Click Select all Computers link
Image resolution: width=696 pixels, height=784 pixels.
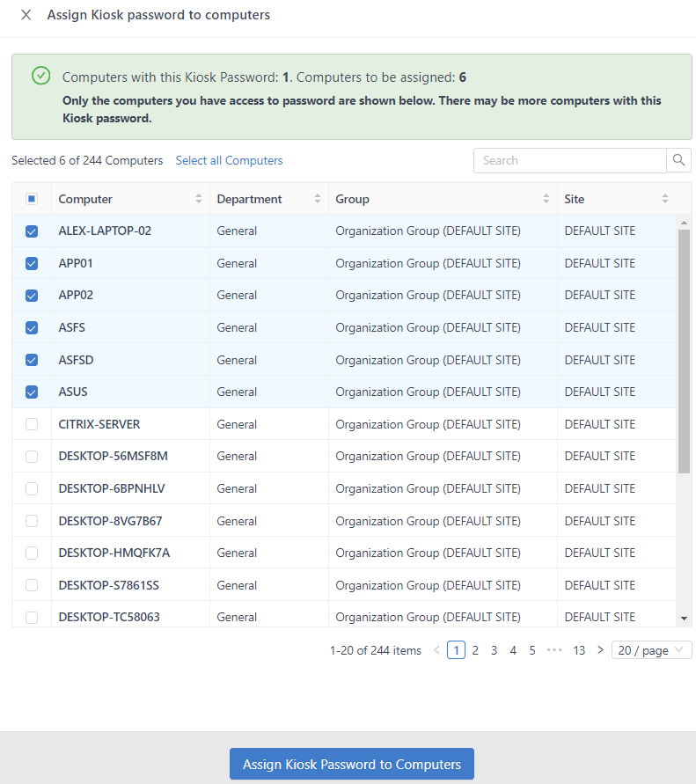click(x=229, y=160)
